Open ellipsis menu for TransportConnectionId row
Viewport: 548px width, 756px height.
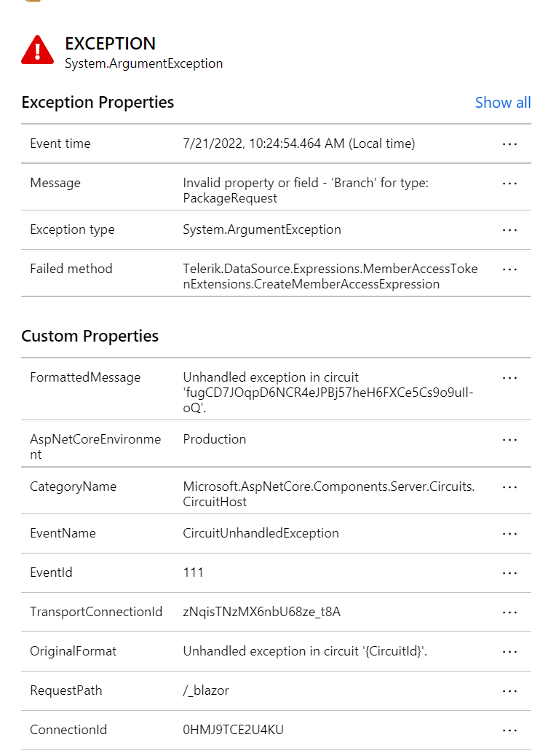[509, 613]
